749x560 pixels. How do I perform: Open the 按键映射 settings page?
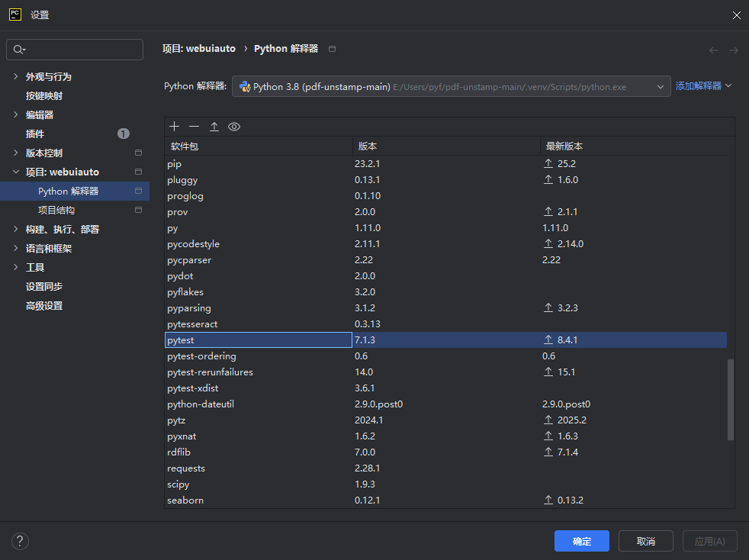pyautogui.click(x=44, y=95)
